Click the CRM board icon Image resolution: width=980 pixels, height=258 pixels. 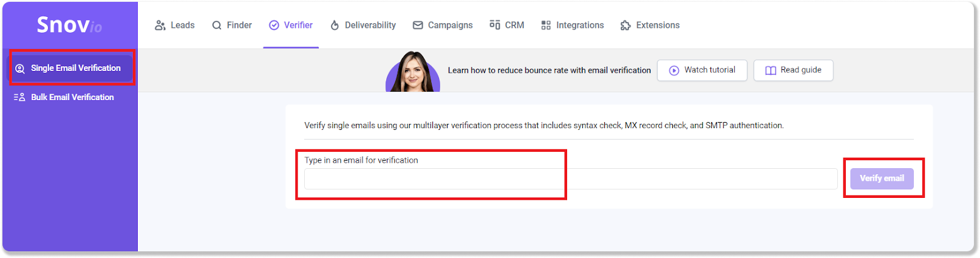(495, 25)
